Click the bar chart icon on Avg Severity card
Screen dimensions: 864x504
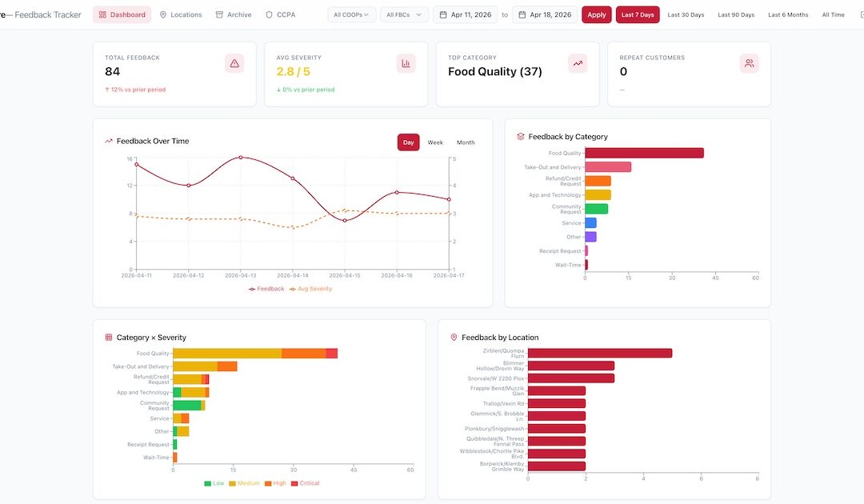(x=406, y=62)
